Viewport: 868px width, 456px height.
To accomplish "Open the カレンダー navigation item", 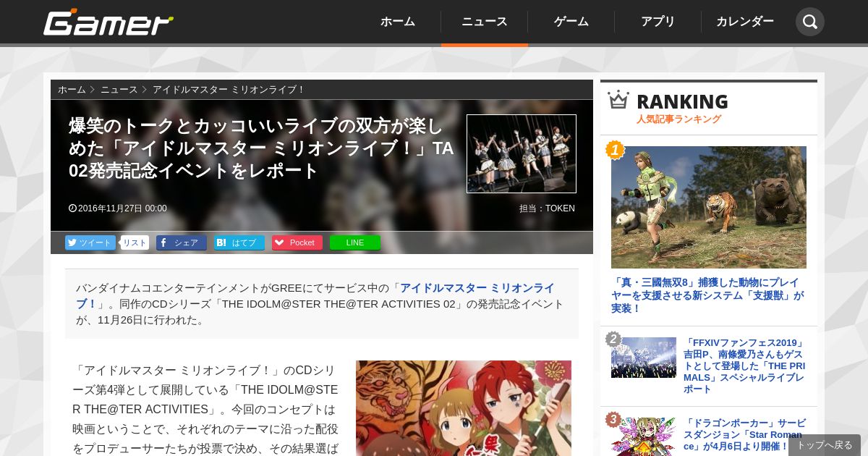I will tap(745, 22).
